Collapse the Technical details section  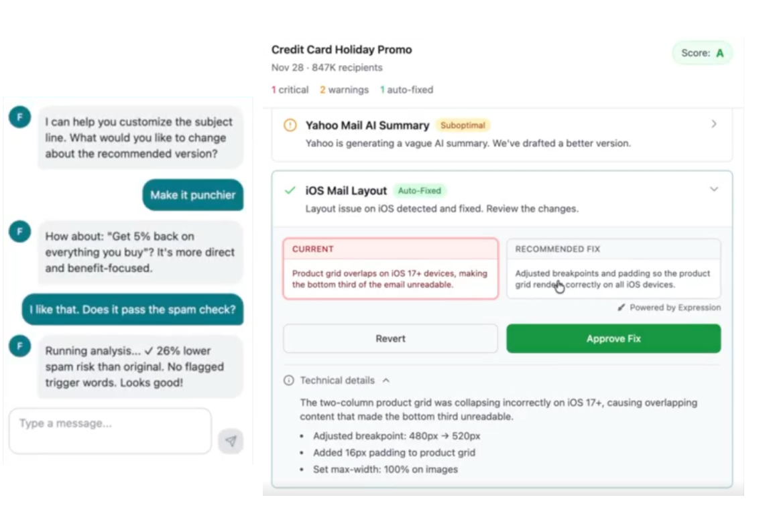pos(386,381)
